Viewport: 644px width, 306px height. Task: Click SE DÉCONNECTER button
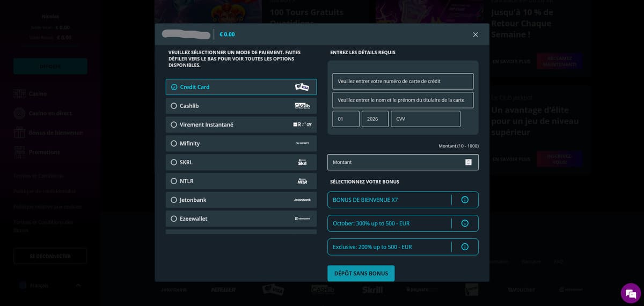[50, 256]
